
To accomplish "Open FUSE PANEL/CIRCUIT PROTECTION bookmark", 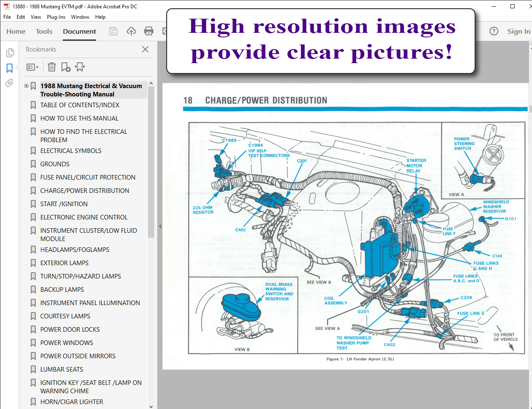I will tap(88, 177).
